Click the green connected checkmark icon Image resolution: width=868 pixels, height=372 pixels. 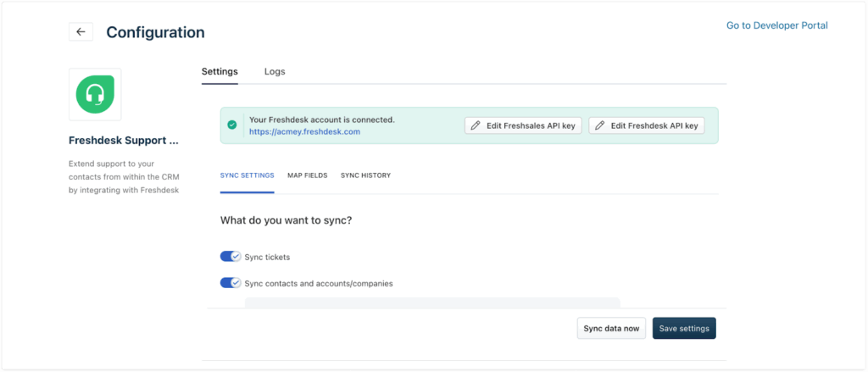(232, 125)
